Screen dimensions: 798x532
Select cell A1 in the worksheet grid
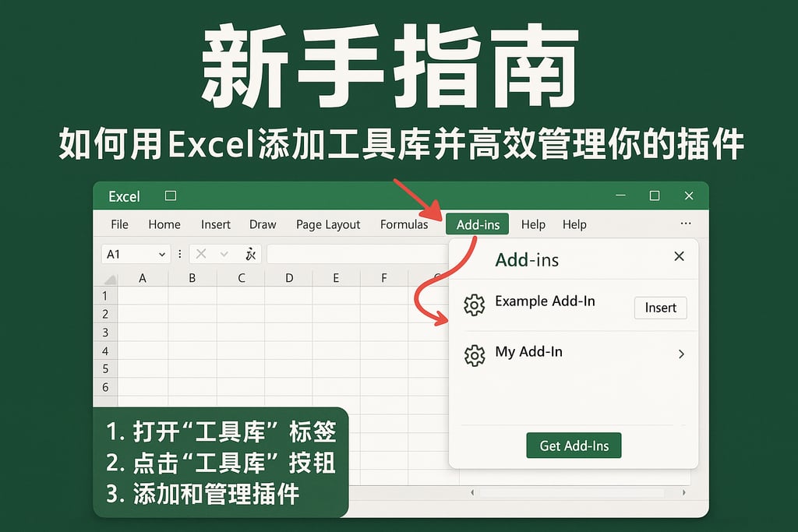tap(143, 295)
